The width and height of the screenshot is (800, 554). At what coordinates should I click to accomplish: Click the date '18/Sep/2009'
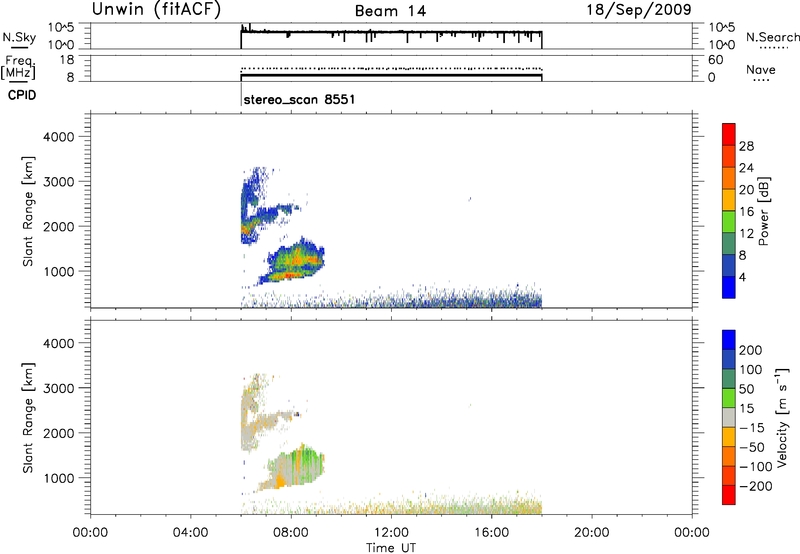click(x=639, y=10)
